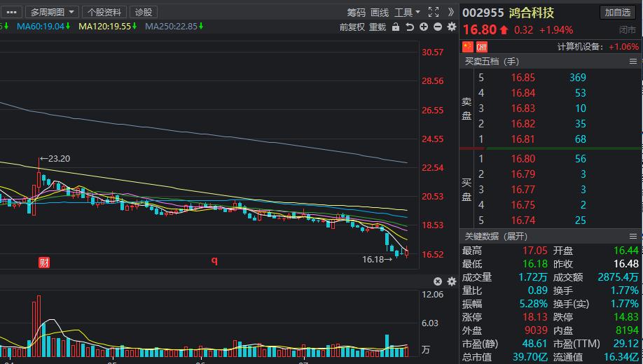Select buy level 2 price 16.79

(523, 174)
